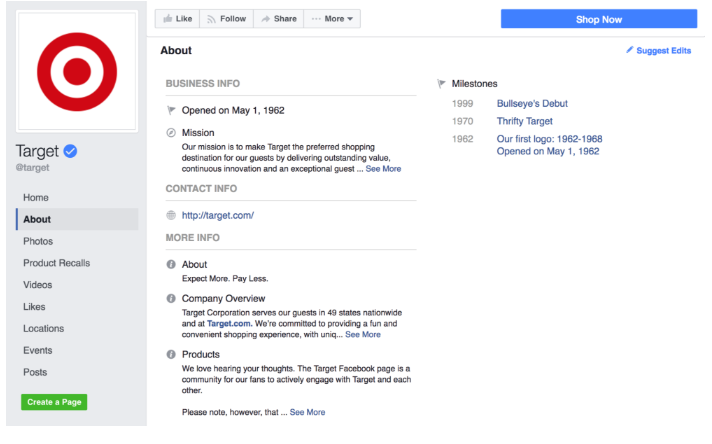Expand the Products description with See More
This screenshot has height=444, width=712.
click(x=307, y=412)
